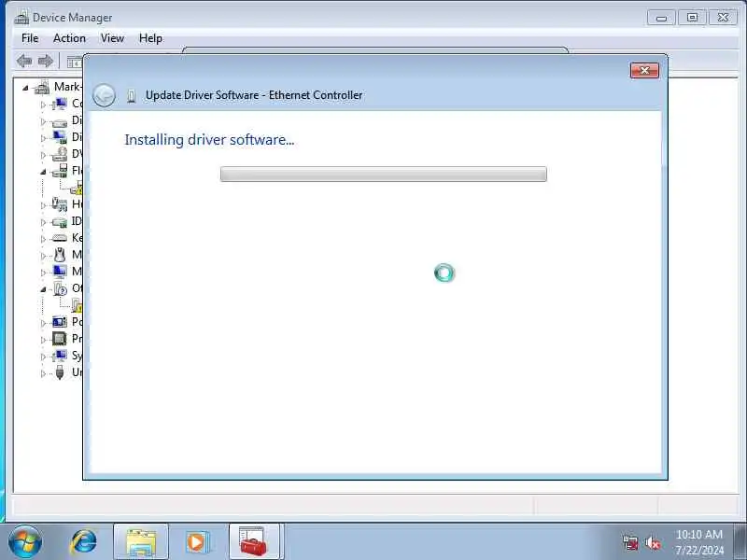Screen dimensions: 747x560
Task: Open the Action menu
Action: coord(69,38)
